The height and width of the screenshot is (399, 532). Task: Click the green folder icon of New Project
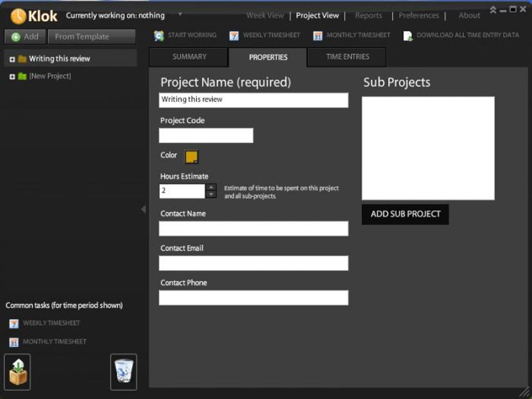tap(22, 76)
